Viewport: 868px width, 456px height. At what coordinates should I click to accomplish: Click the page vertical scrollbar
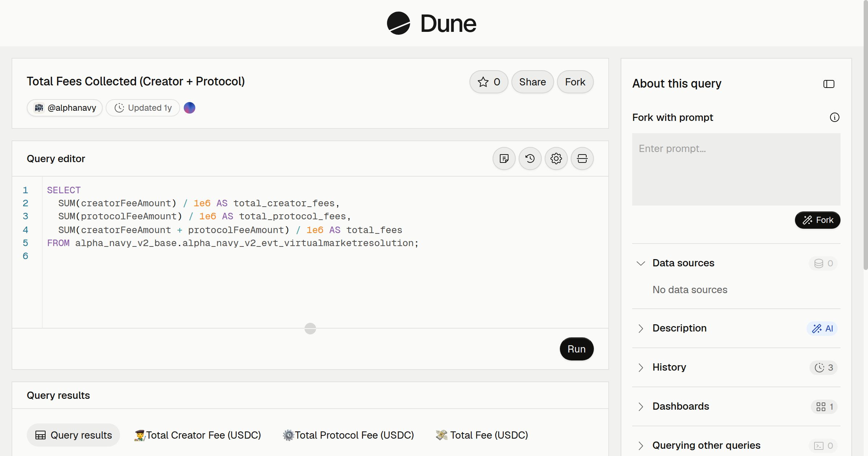[865, 135]
